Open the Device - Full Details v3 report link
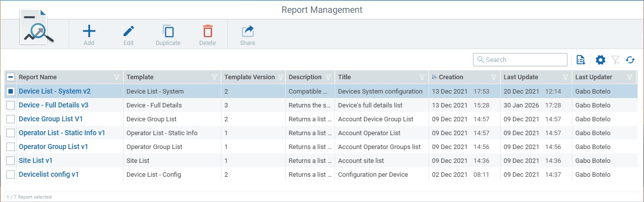This screenshot has width=644, height=202. click(x=53, y=105)
